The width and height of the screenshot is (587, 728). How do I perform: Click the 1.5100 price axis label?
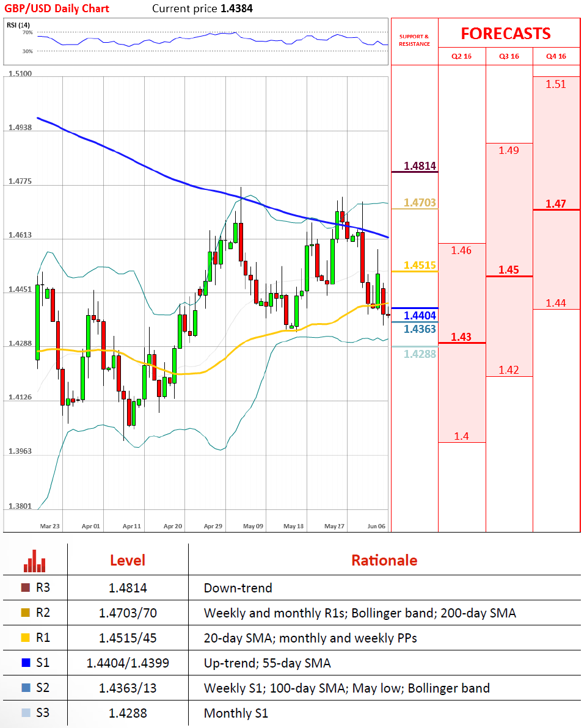pyautogui.click(x=20, y=73)
